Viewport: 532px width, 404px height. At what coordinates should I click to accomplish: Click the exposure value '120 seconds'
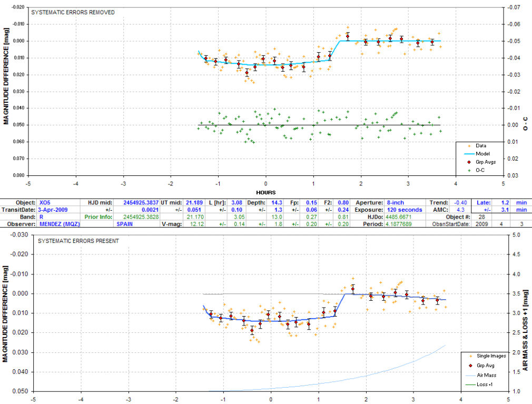405,210
